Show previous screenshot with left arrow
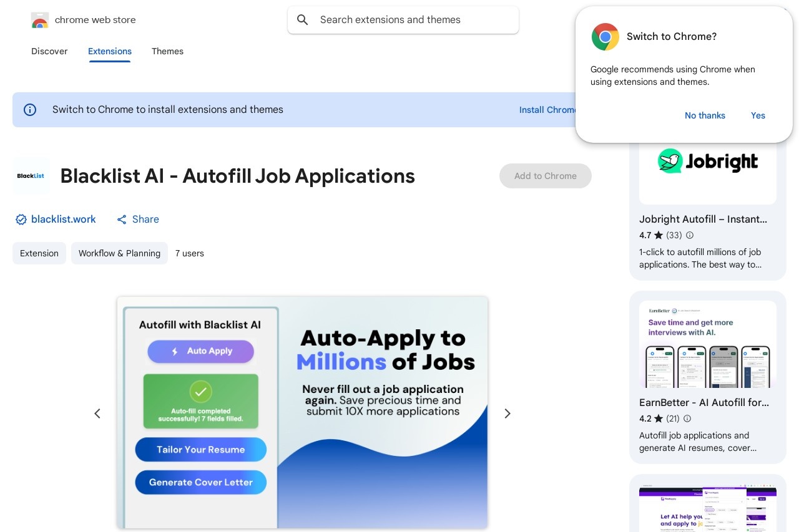Screen dimensions: 799x532 click(97, 414)
